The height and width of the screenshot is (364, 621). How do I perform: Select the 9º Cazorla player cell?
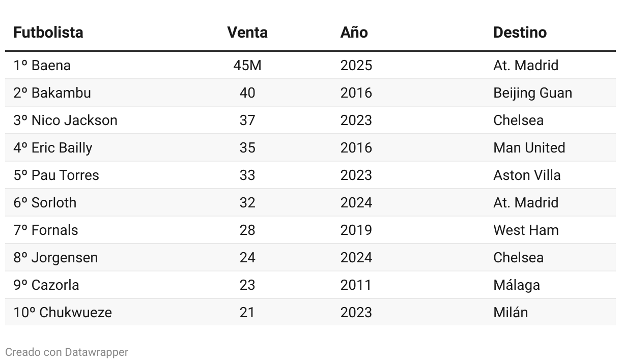pyautogui.click(x=46, y=285)
